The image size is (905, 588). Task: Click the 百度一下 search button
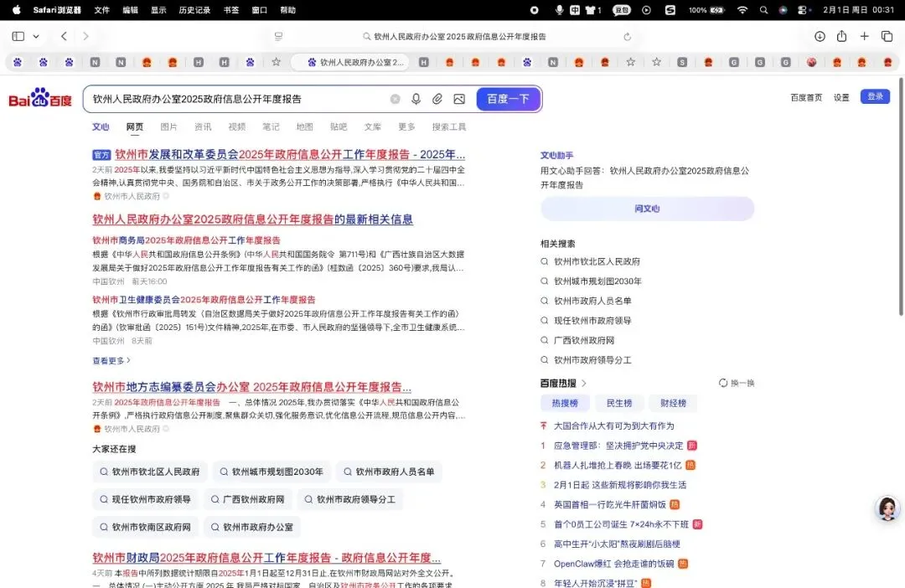508,99
